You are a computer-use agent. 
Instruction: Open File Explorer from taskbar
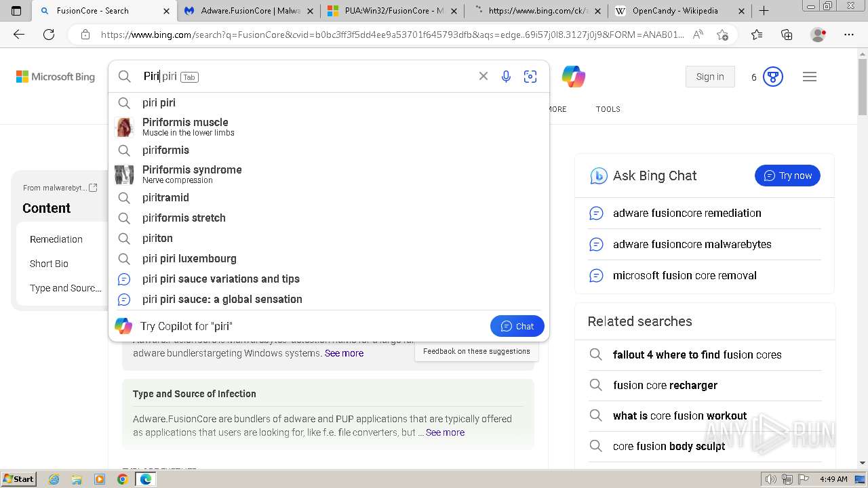coord(77,479)
